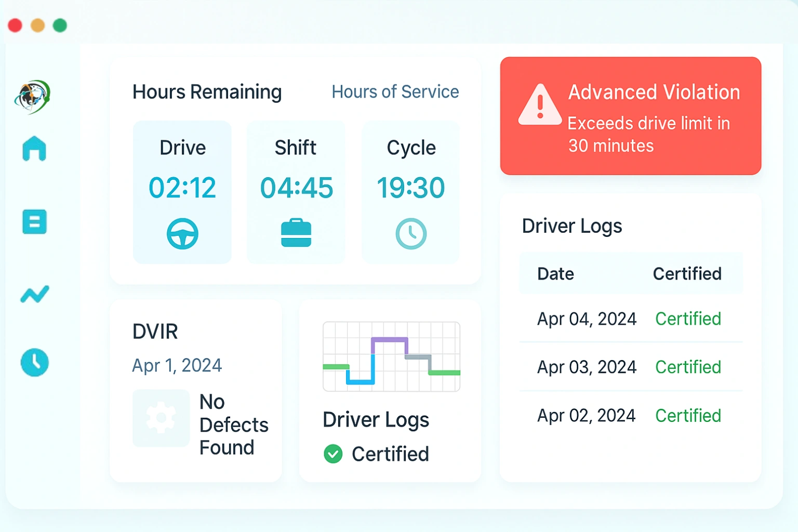Select the clock icon under Cycle hours
The image size is (798, 532).
click(x=410, y=233)
